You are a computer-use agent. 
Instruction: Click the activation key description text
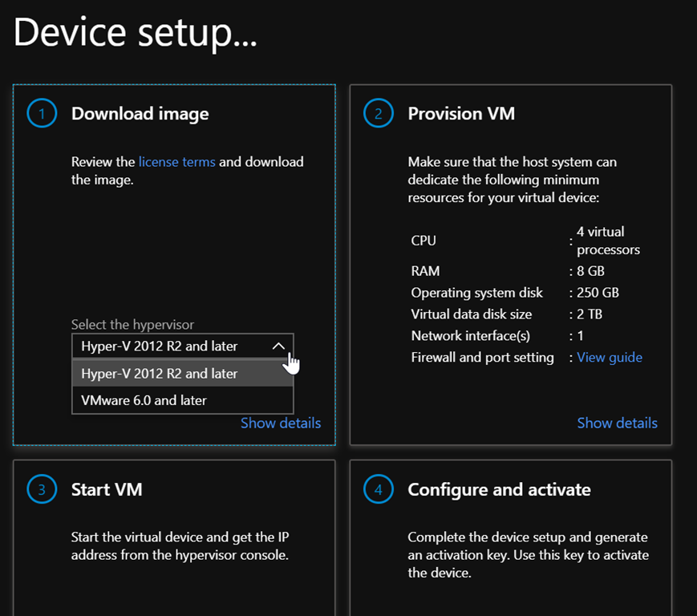point(528,555)
